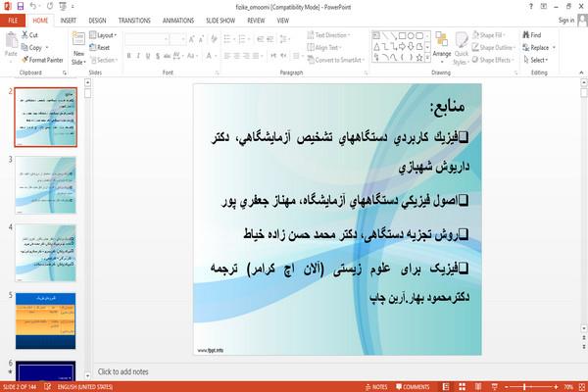This screenshot has height=392, width=588.
Task: Switch to the TRANSITIONS tab
Action: pos(134,21)
